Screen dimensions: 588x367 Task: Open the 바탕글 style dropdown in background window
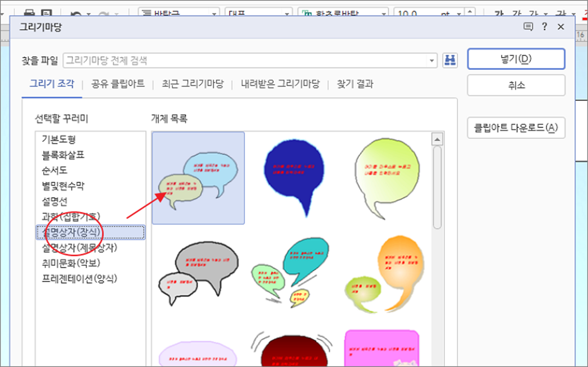(x=215, y=13)
